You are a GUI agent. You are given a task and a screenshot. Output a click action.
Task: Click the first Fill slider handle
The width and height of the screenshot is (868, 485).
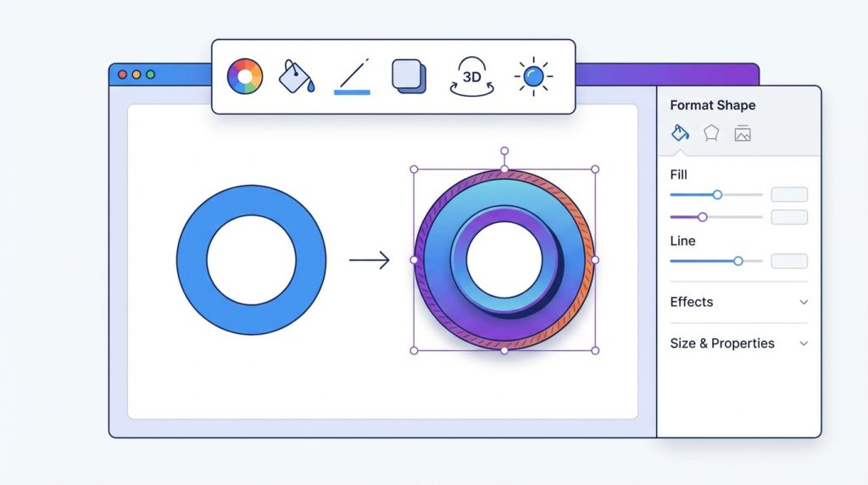(x=717, y=195)
